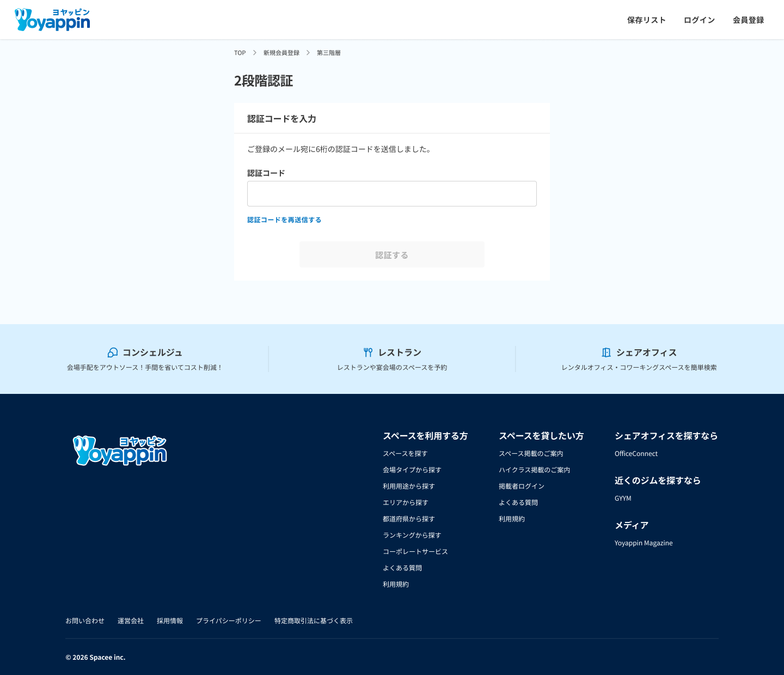Click the restaurant cutlery icon

(x=369, y=352)
